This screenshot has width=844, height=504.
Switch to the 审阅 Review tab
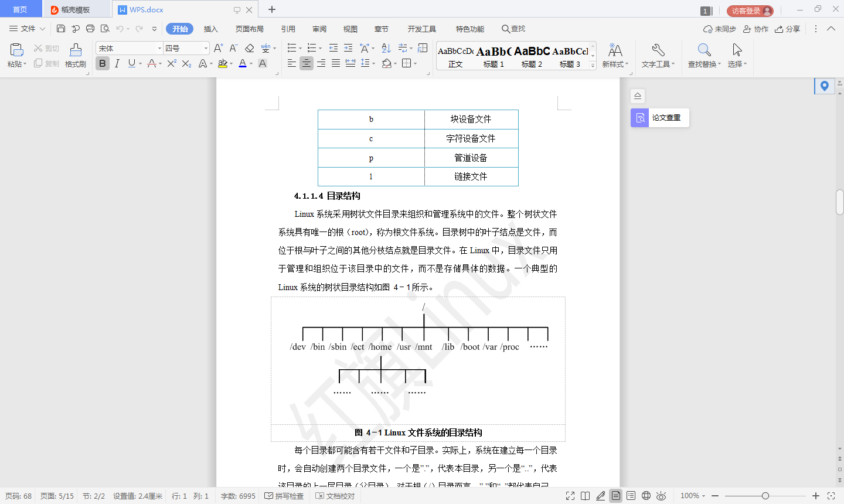(x=319, y=29)
